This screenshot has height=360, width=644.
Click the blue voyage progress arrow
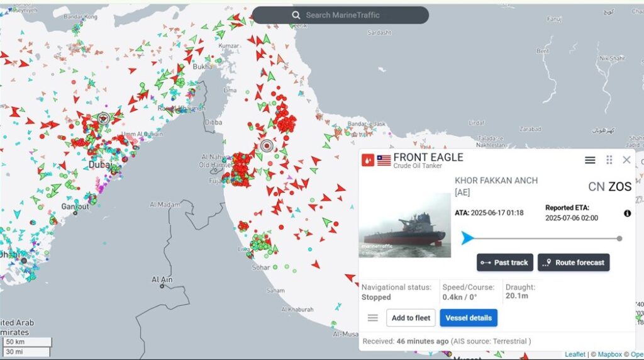click(467, 238)
